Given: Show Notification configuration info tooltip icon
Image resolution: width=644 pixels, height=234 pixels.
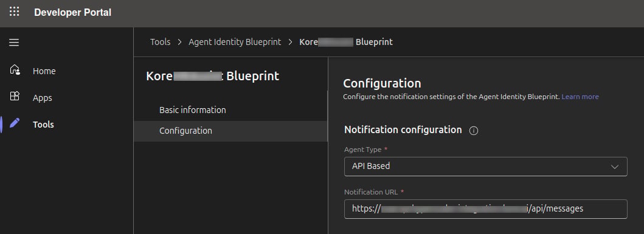Looking at the screenshot, I should click(474, 131).
